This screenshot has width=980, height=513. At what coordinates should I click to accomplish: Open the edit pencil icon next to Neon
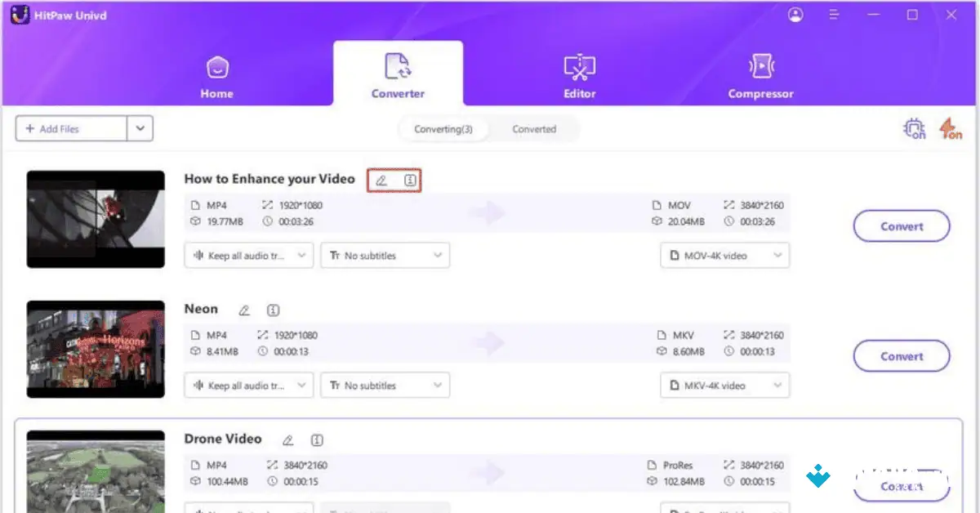243,310
